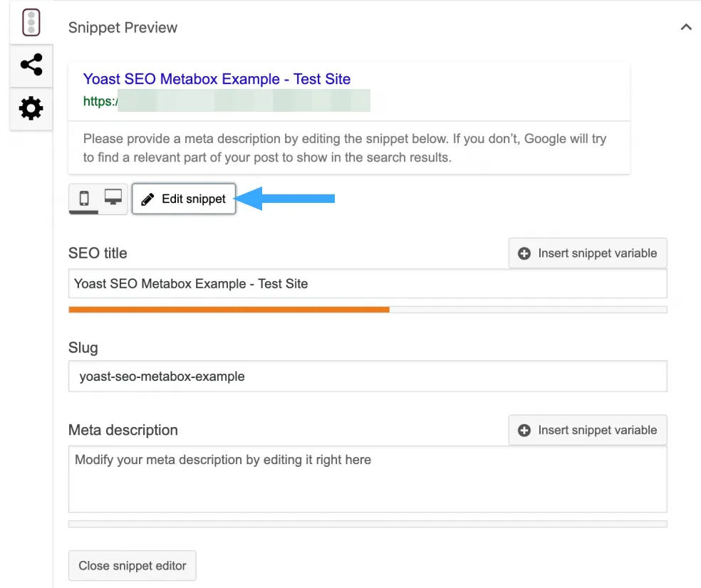Open the Yoast advanced settings gear
The width and height of the screenshot is (701, 588).
[31, 109]
